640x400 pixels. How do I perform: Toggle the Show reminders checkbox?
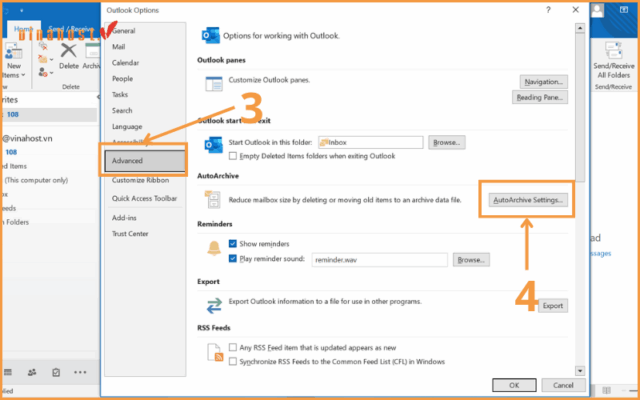pos(233,243)
